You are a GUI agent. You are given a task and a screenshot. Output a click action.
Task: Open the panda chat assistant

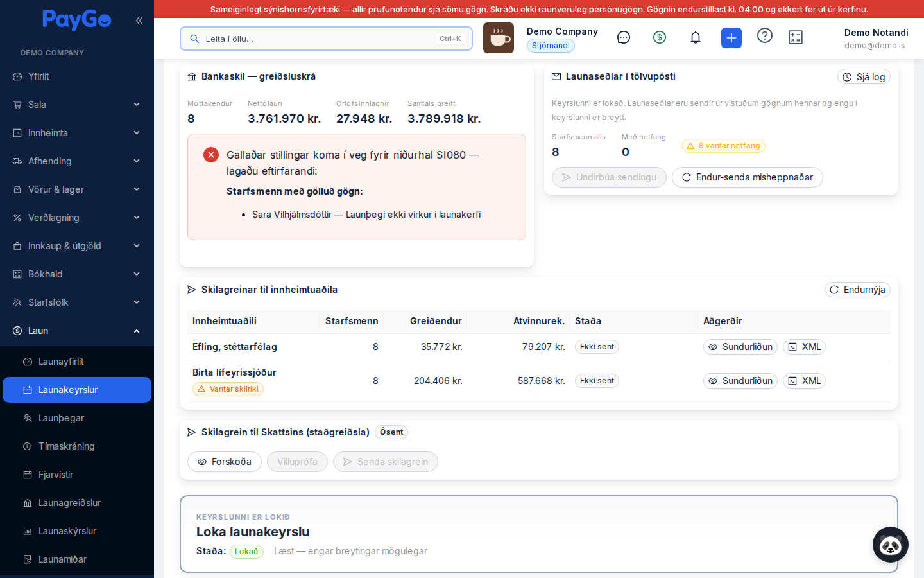[891, 545]
